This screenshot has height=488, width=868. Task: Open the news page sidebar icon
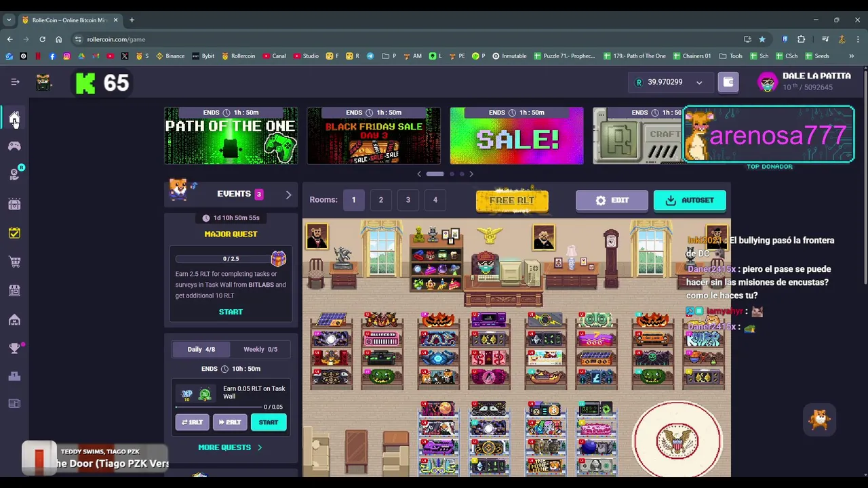(14, 404)
